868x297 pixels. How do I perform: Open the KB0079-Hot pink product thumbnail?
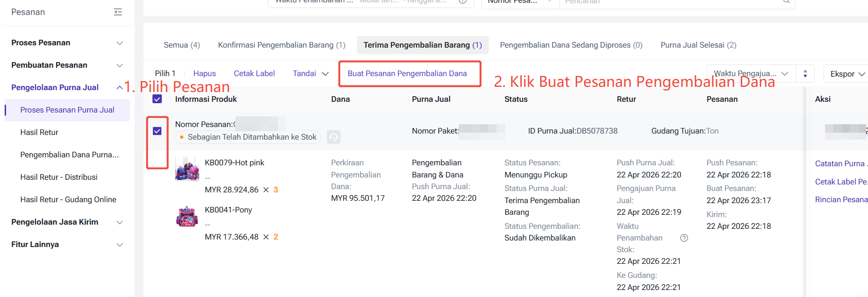pos(187,169)
